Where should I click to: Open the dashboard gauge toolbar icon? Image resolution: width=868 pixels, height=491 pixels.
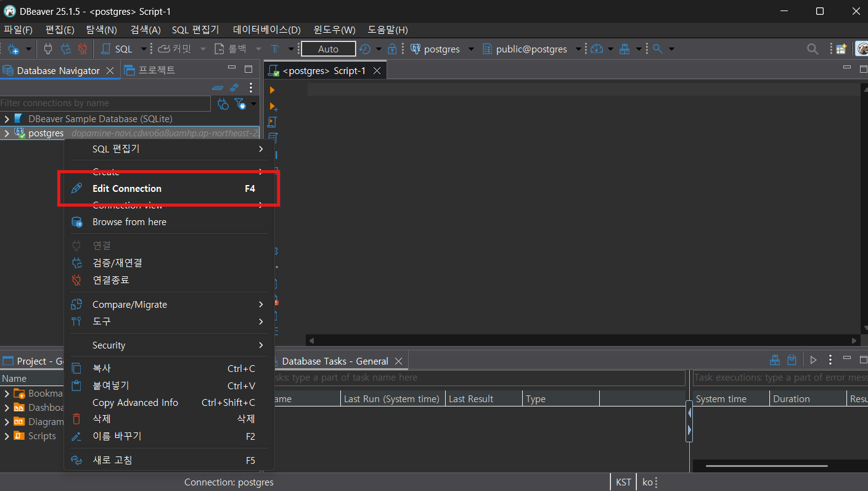point(596,49)
